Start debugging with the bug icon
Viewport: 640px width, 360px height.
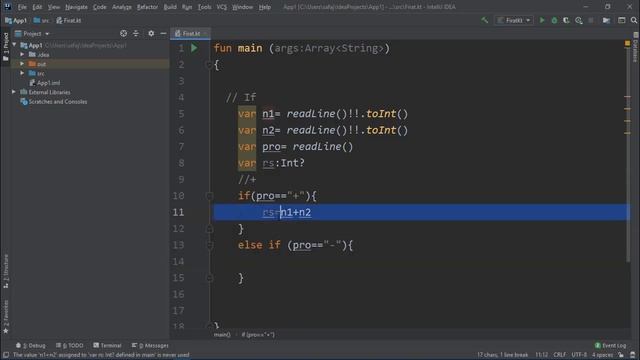(554, 20)
